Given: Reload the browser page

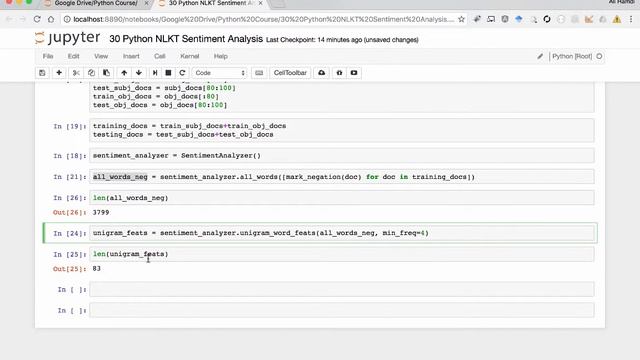Looking at the screenshot, I should [37, 19].
